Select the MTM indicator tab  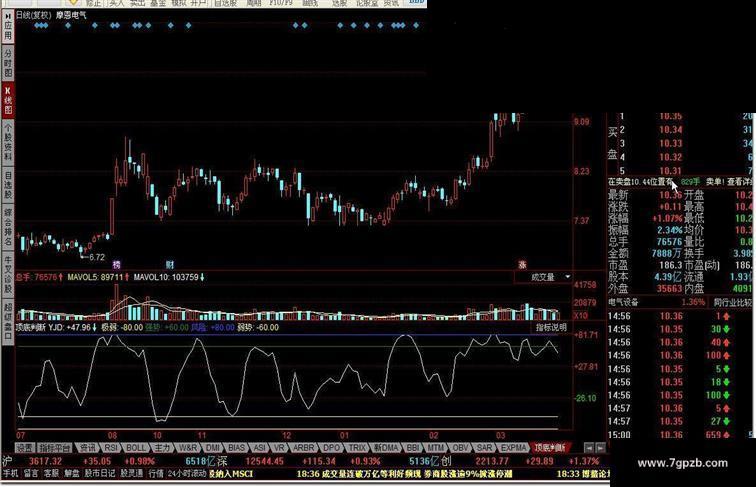435,448
